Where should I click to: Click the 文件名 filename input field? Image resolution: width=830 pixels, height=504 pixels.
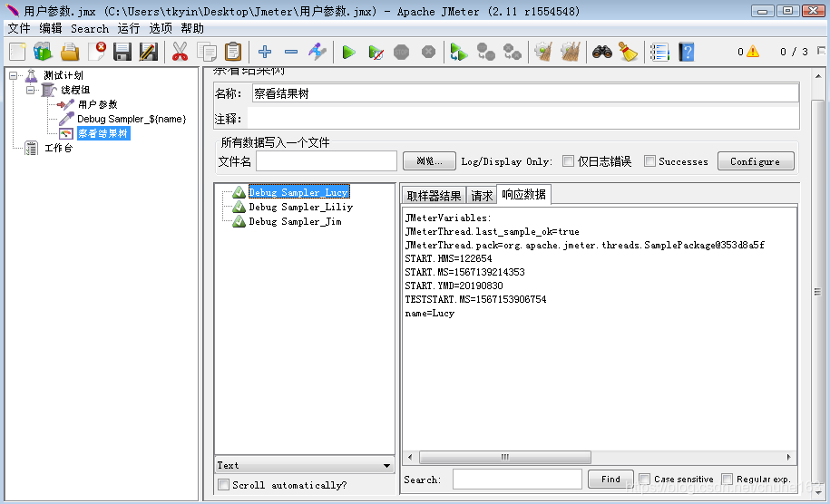tap(326, 161)
